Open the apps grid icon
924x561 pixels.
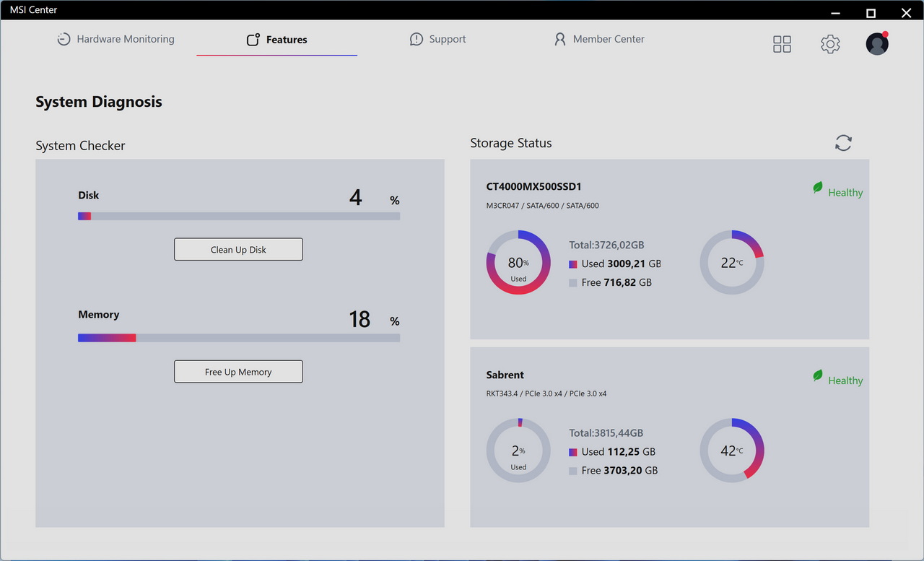coord(782,44)
